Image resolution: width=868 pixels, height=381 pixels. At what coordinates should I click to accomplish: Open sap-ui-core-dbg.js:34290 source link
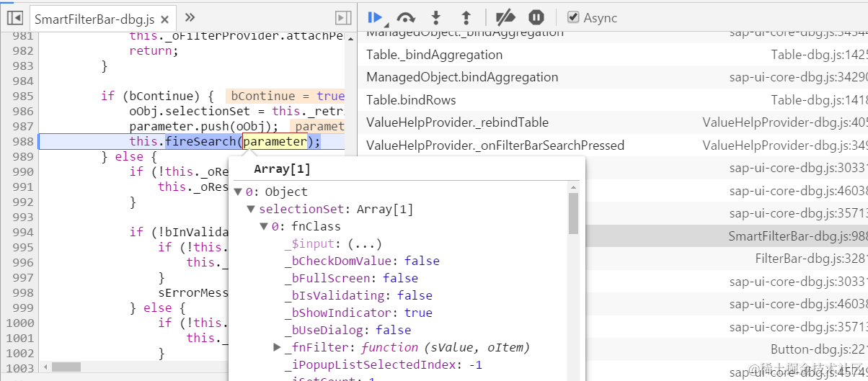(798, 77)
